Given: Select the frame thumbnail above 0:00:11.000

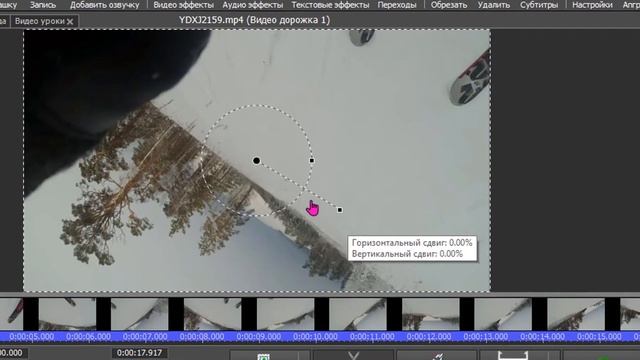Looking at the screenshot, I should [358, 314].
